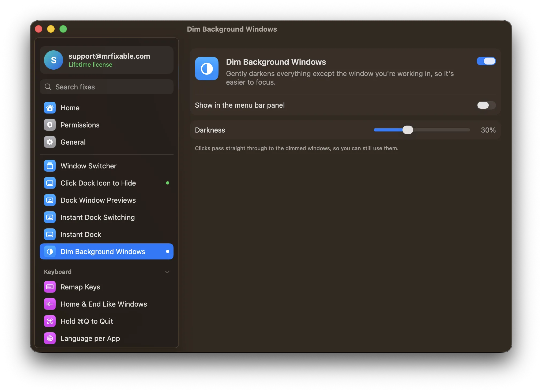Screen dimensions: 542x392
Task: Select the Language per App label
Action: tap(90, 338)
